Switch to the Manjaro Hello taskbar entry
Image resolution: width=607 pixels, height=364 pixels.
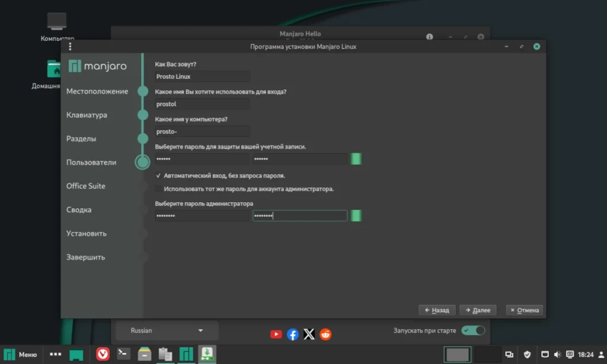click(x=186, y=355)
